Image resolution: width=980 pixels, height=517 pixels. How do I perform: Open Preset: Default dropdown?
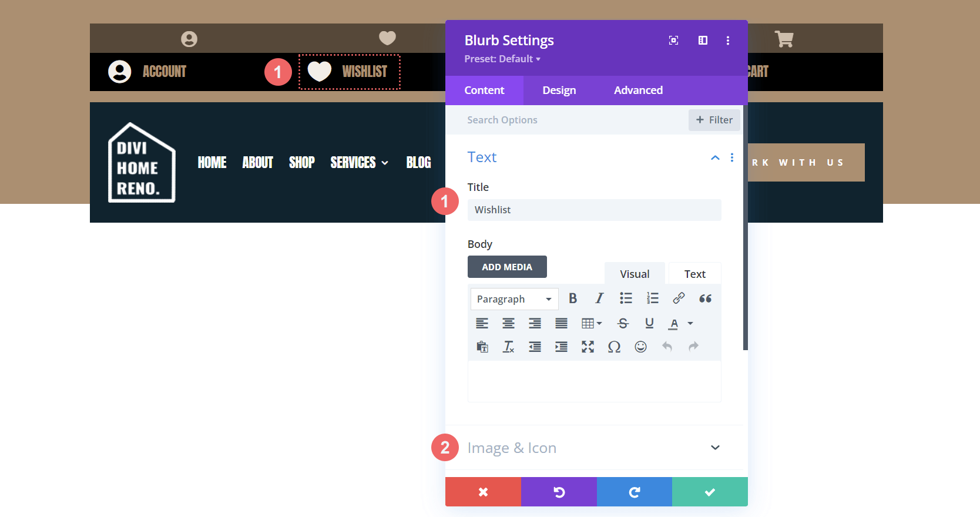point(502,59)
